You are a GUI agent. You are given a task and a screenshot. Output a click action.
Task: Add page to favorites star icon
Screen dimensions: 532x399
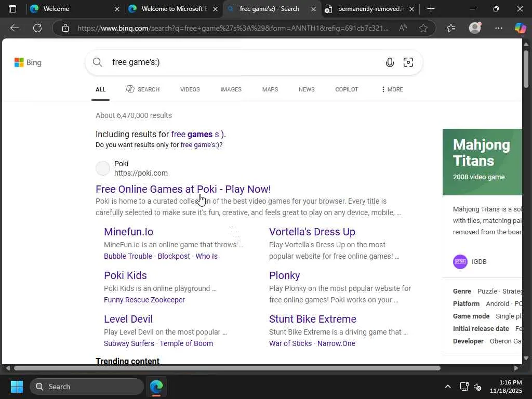pyautogui.click(x=423, y=28)
